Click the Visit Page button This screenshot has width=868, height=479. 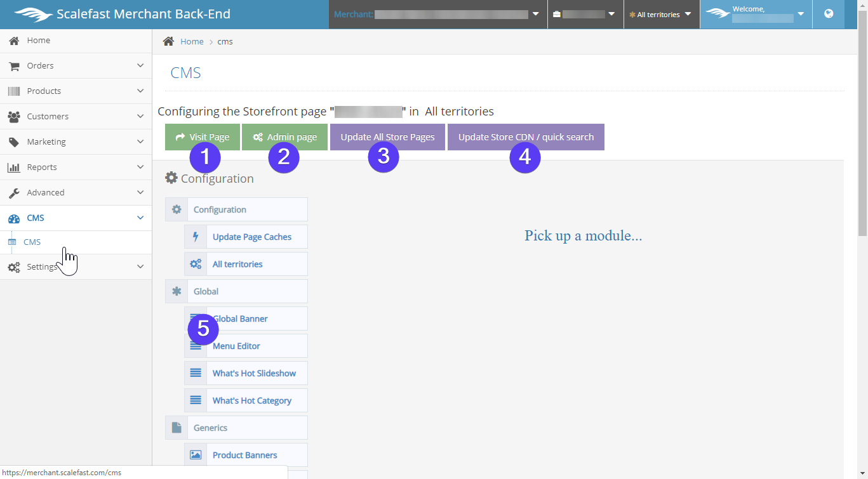(x=203, y=137)
